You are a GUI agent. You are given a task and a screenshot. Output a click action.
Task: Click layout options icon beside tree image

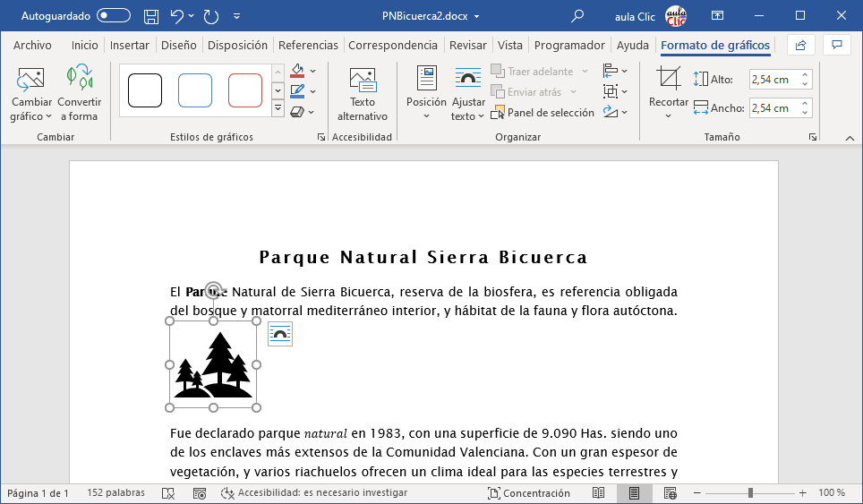coord(280,334)
